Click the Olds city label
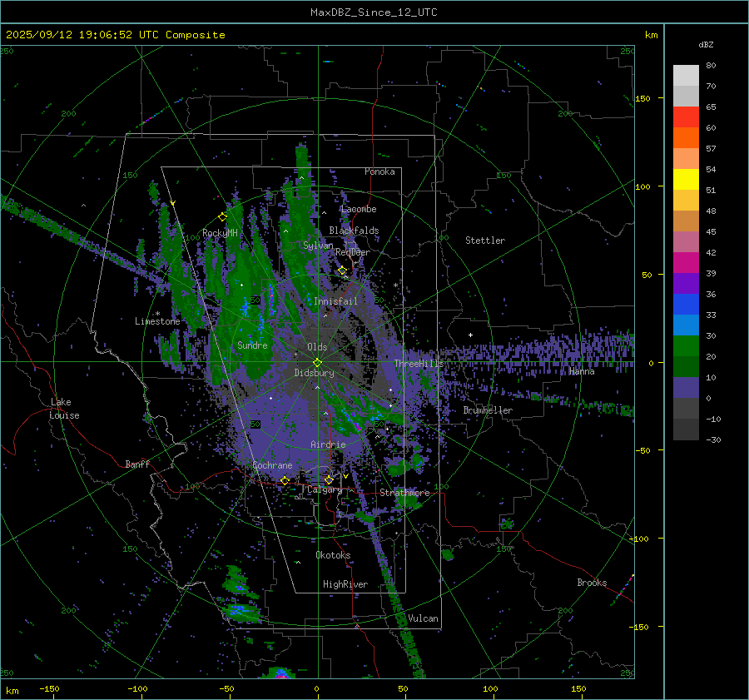Image resolution: width=749 pixels, height=700 pixels. (317, 347)
